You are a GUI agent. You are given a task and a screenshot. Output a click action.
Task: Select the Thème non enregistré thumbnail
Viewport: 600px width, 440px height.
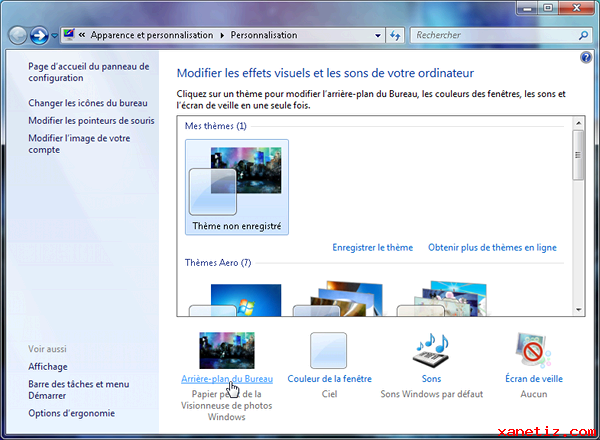click(x=237, y=187)
